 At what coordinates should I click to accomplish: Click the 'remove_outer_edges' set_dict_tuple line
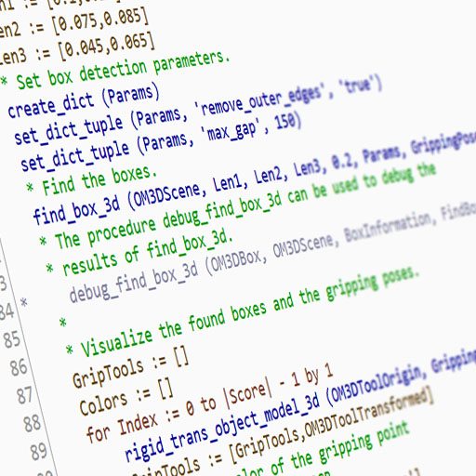[198, 111]
